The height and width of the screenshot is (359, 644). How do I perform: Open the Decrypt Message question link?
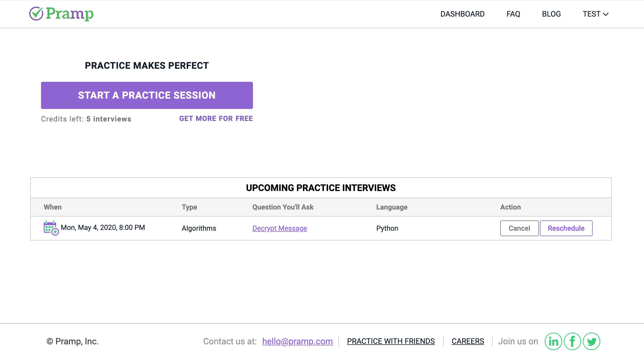(x=280, y=228)
